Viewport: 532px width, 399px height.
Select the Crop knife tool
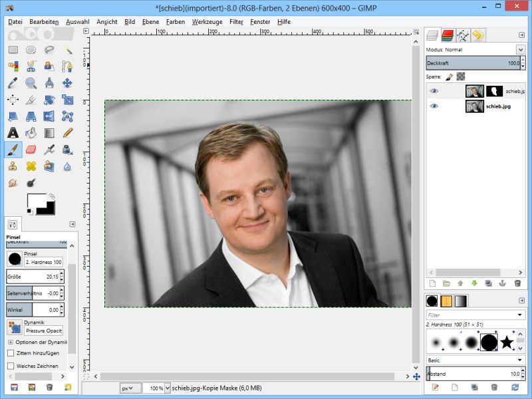point(31,100)
